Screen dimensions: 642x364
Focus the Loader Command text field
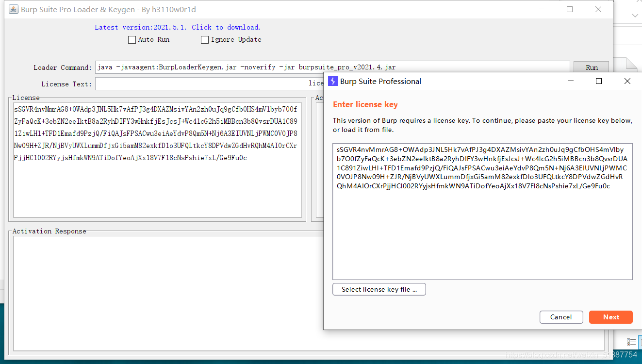coord(332,67)
